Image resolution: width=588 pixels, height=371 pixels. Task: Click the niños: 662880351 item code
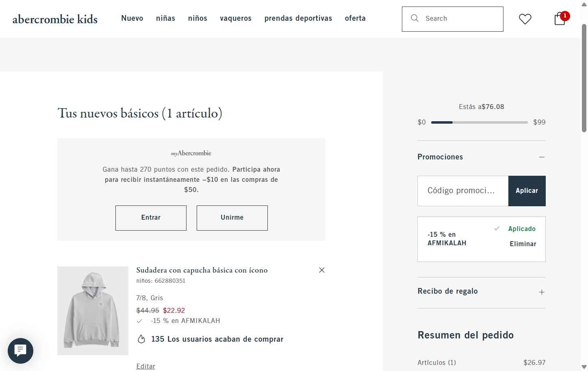(161, 281)
